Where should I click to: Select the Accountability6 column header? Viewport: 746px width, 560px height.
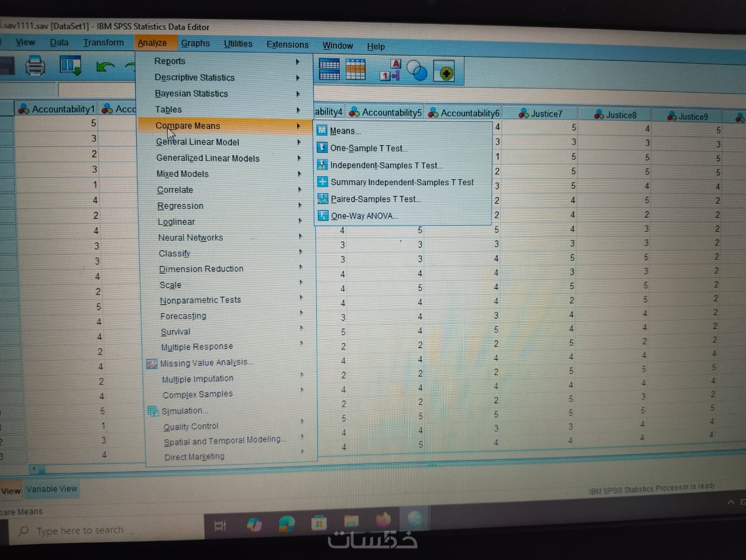(x=464, y=113)
